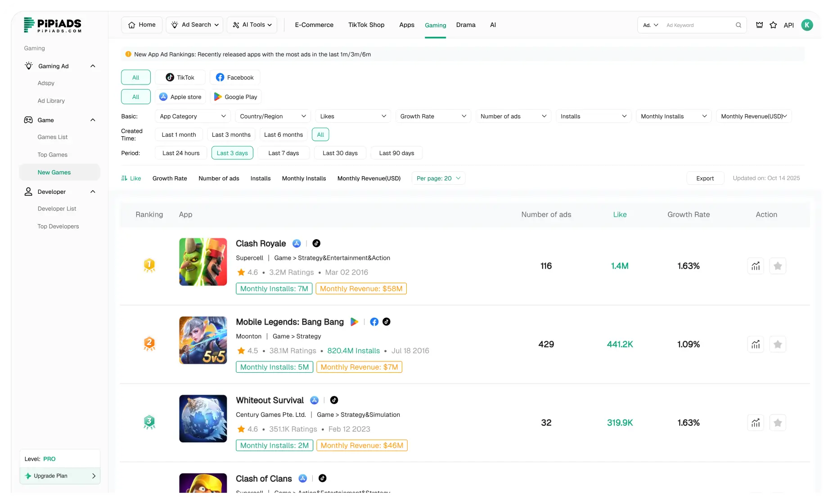This screenshot has width=833, height=504.
Task: Click the Monthly Revenue $58M badge for Clash Royale
Action: tap(361, 289)
